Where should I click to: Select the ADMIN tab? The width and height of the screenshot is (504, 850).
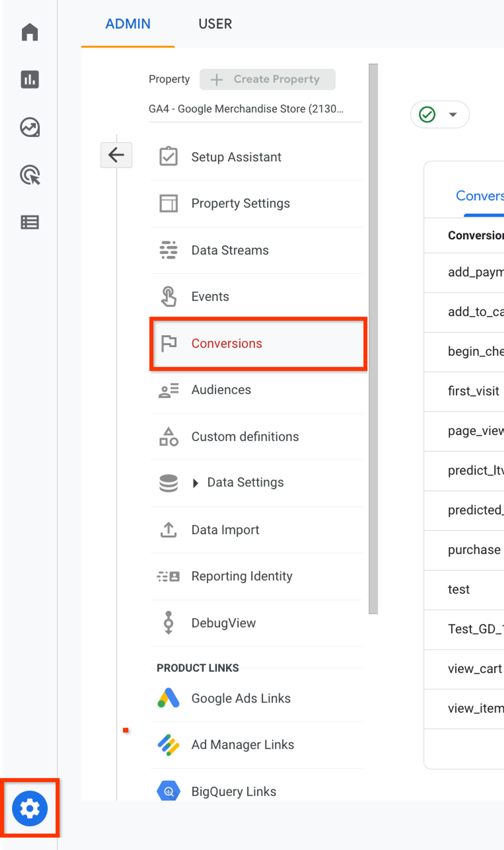(x=128, y=24)
